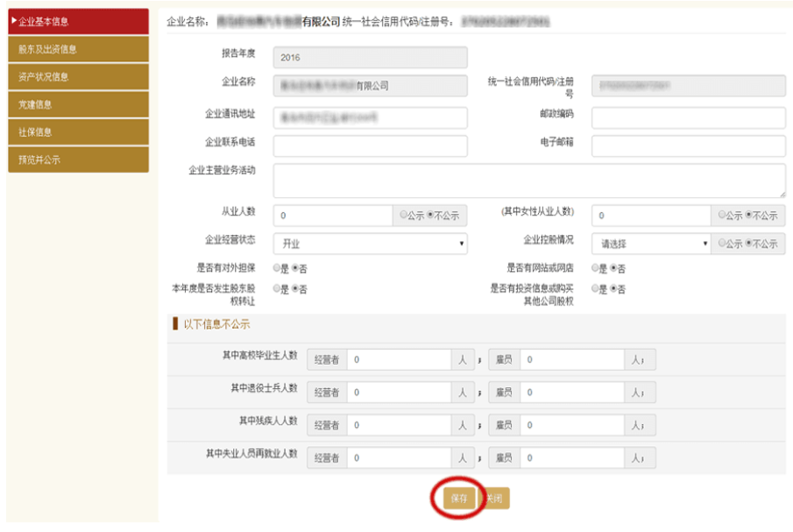
Task: Open the 股东及出资信息 sidebar section
Action: (77, 49)
